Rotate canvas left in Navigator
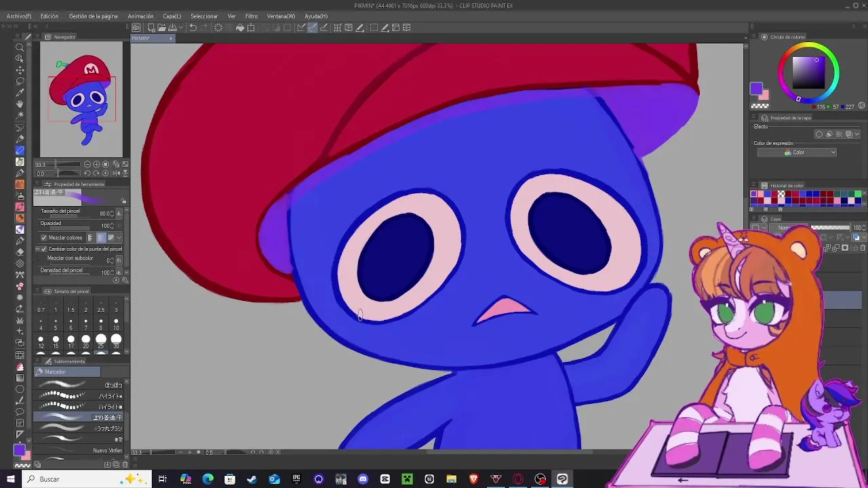 87,174
